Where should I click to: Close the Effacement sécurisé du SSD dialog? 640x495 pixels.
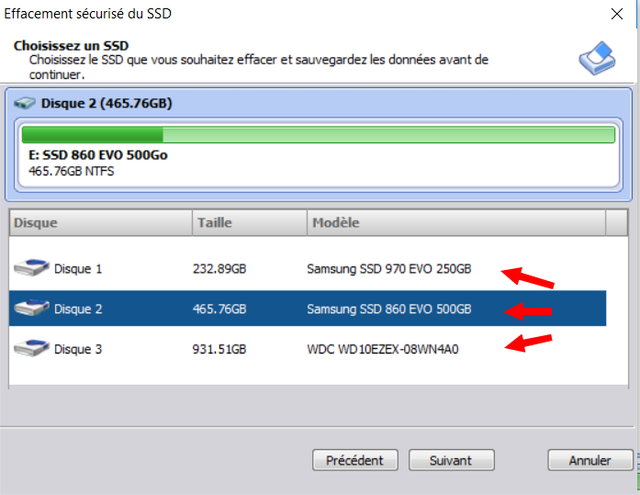point(617,14)
